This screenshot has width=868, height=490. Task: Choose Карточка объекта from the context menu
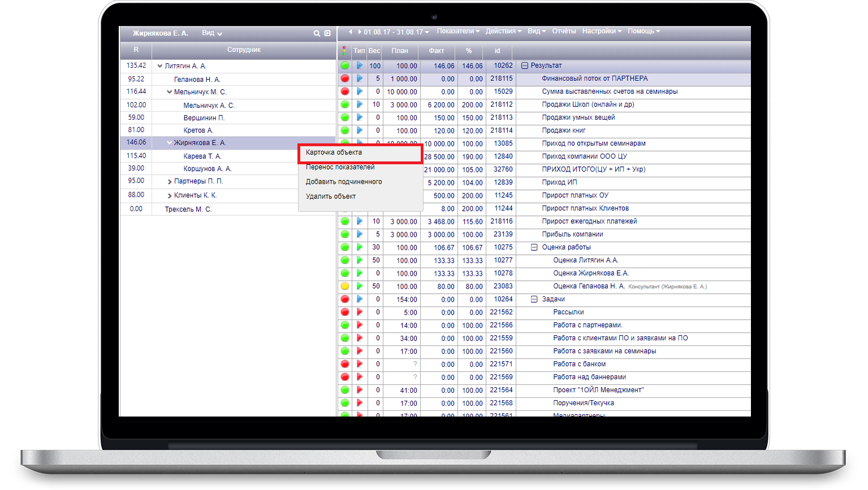[334, 153]
